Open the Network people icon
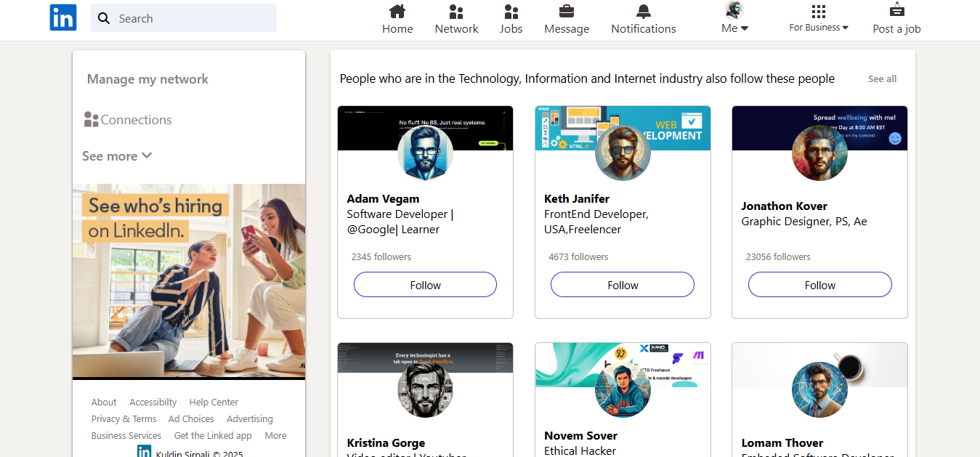980x457 pixels. [456, 12]
